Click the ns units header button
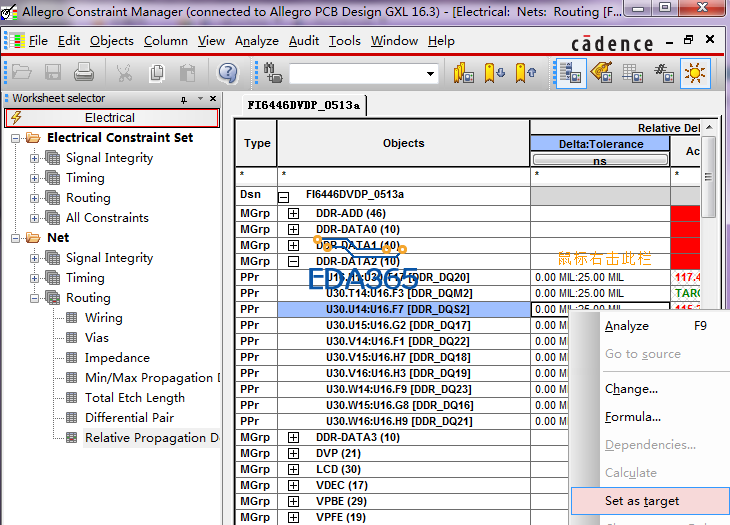This screenshot has width=730, height=525. 600,160
